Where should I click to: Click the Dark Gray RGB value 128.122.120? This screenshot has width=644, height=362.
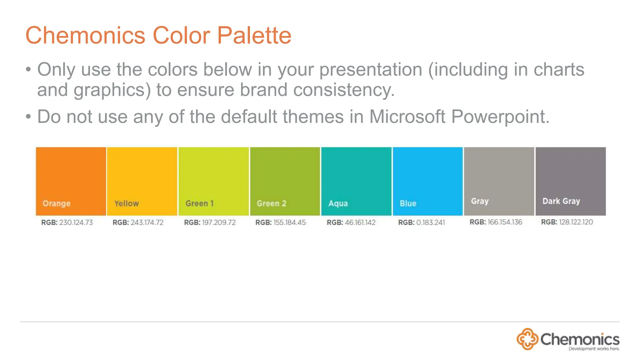click(x=567, y=222)
